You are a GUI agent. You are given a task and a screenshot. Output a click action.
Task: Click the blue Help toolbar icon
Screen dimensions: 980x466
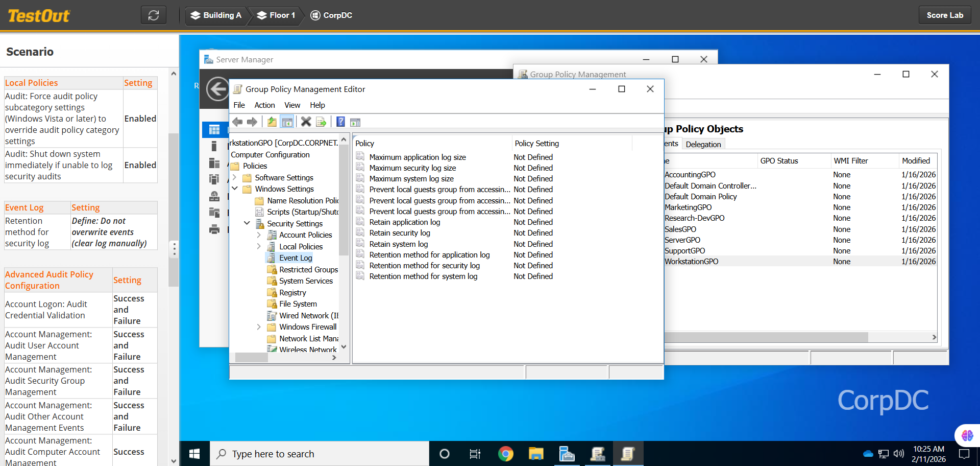[340, 122]
